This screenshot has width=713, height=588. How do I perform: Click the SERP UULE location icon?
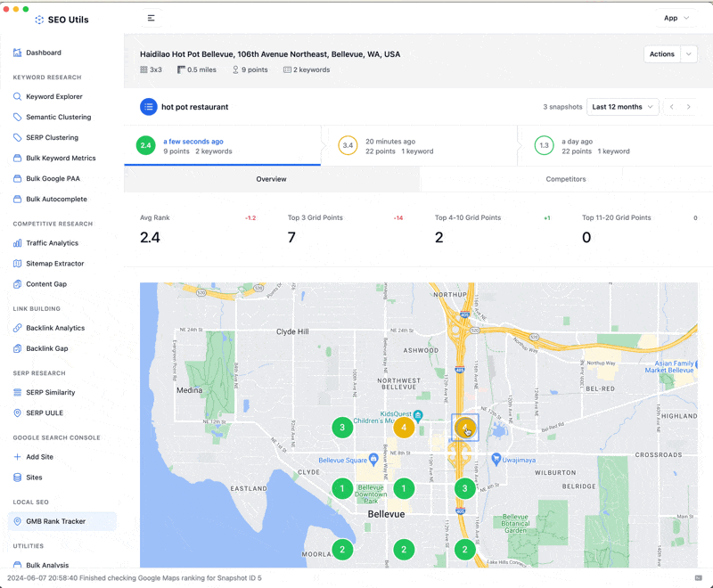[x=18, y=413]
